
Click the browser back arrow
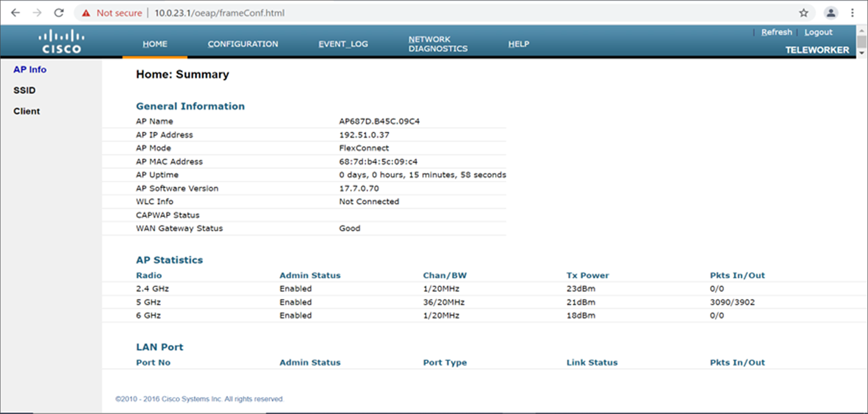pos(15,13)
